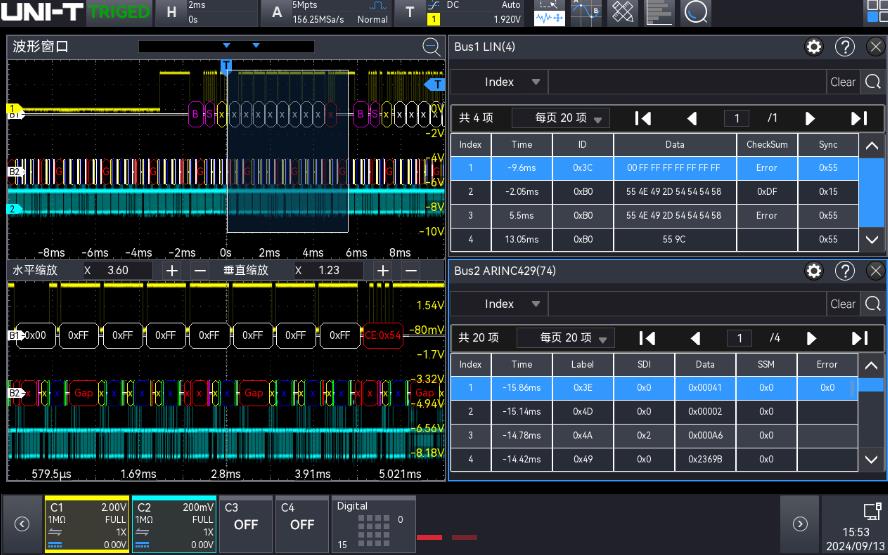Open help for Bus2 ARINC429 panel
888x555 pixels.
(845, 271)
